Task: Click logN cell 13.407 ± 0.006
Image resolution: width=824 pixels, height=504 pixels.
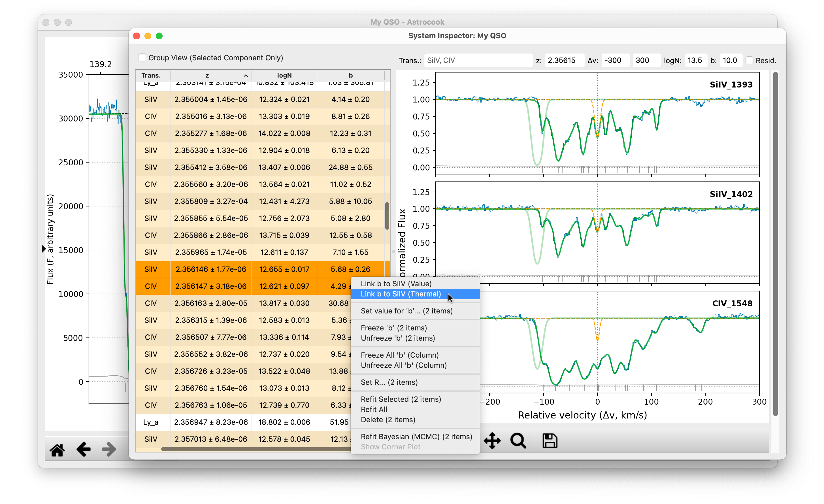Action: (284, 167)
